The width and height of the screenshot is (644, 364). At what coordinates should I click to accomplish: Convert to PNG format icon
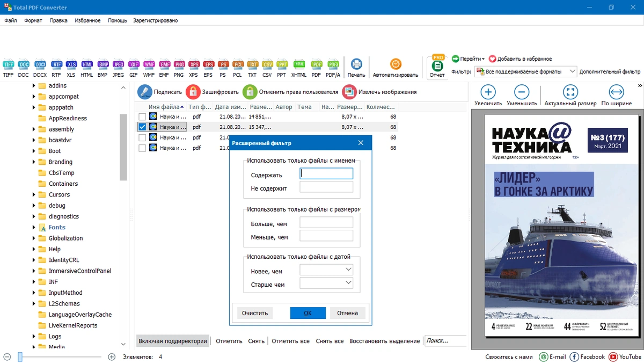(179, 64)
